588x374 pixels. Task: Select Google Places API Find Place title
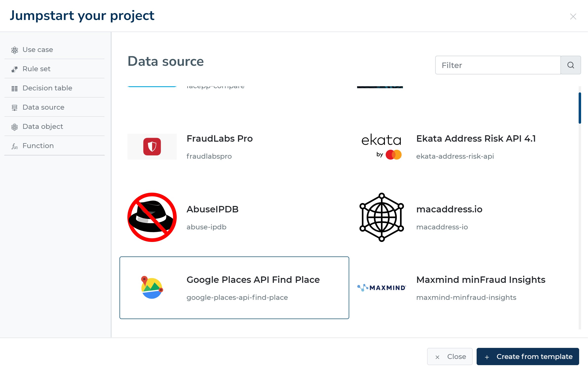click(253, 280)
